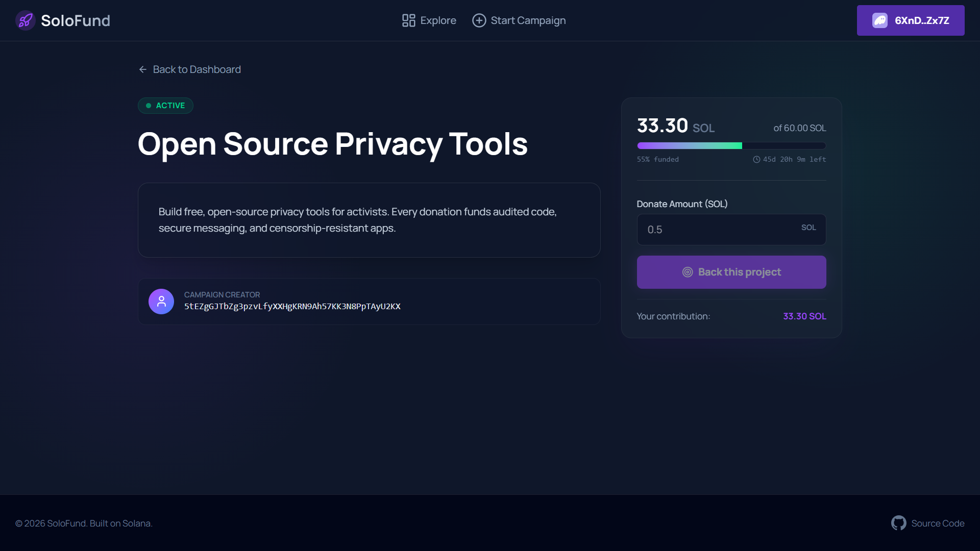Click the ACTIVE status badge
Screen dimensions: 980x551
point(165,106)
